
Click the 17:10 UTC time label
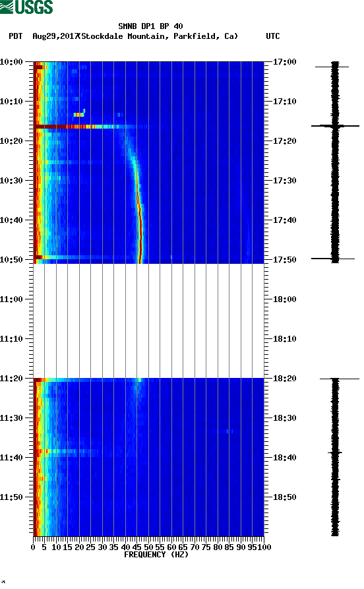pyautogui.click(x=284, y=102)
